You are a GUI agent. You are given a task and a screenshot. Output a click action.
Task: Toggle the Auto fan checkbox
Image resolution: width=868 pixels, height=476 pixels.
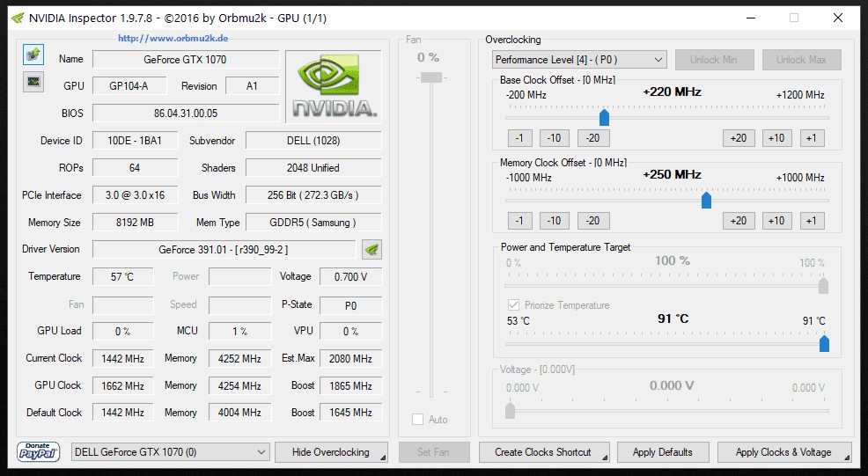[x=418, y=420]
